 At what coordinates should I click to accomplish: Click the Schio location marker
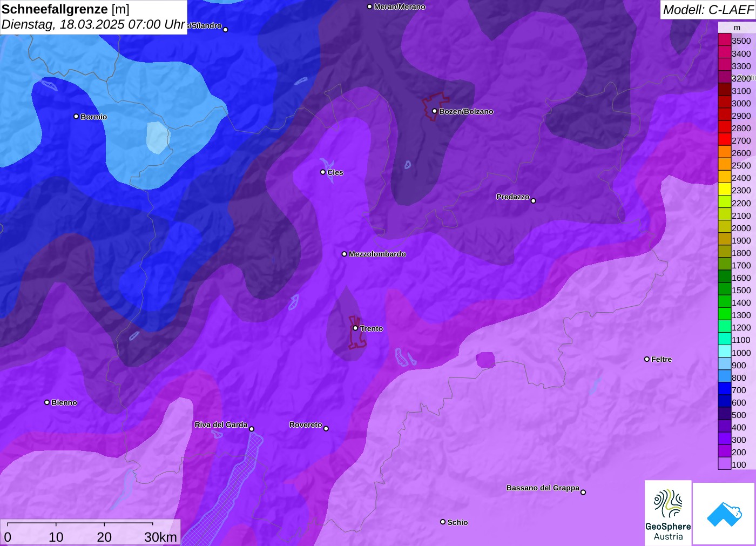pos(443,522)
